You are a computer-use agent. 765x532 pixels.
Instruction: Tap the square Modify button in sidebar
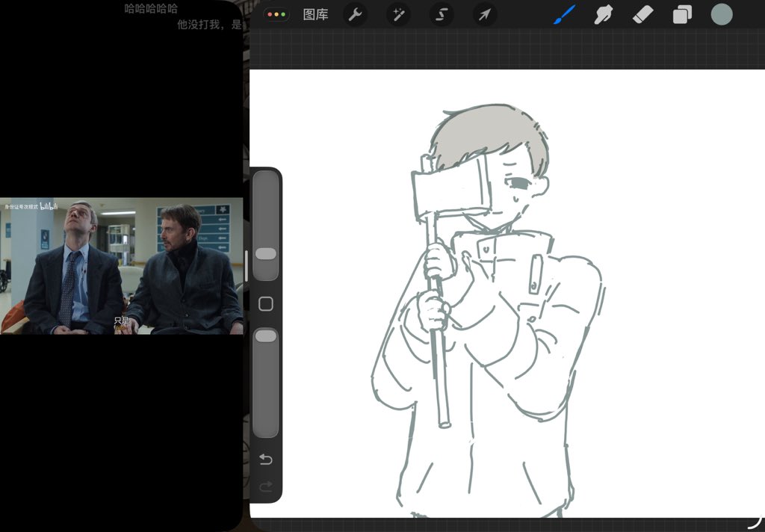pyautogui.click(x=265, y=303)
